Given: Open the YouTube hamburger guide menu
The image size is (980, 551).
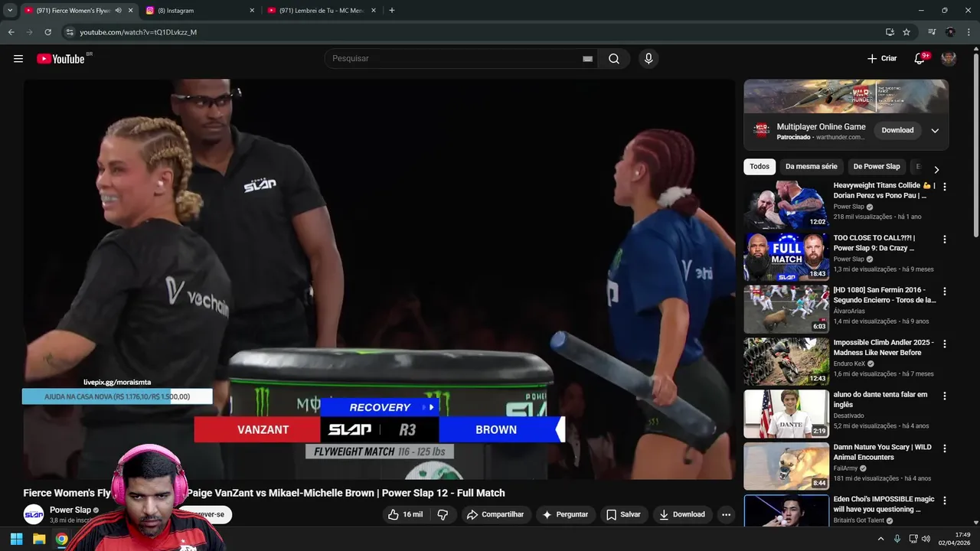Looking at the screenshot, I should [18, 59].
